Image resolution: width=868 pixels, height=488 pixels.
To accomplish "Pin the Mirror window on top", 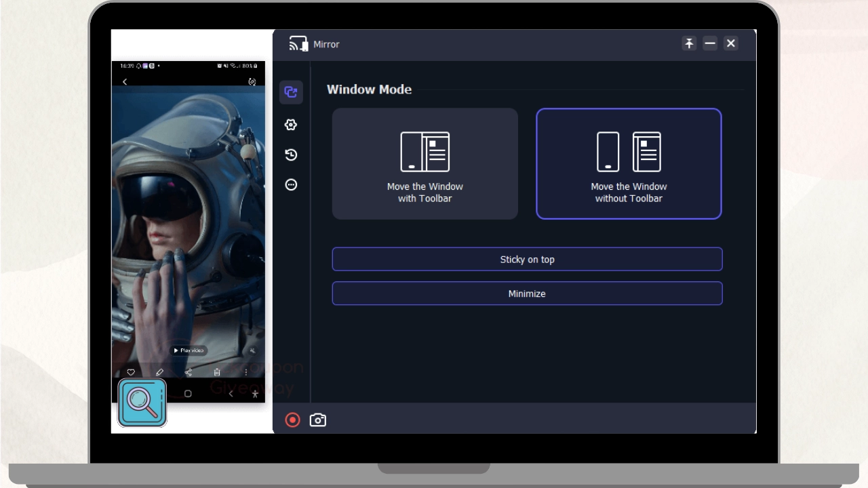I will click(689, 43).
